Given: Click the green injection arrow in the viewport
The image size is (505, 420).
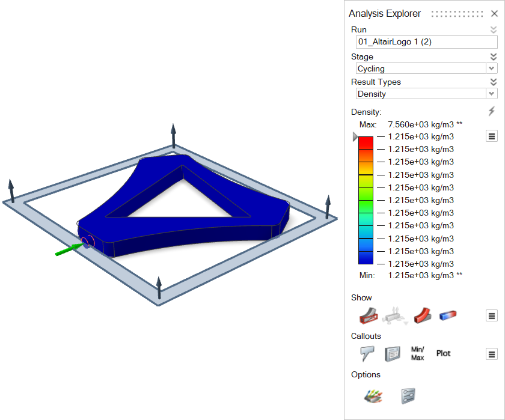Looking at the screenshot, I should point(69,250).
